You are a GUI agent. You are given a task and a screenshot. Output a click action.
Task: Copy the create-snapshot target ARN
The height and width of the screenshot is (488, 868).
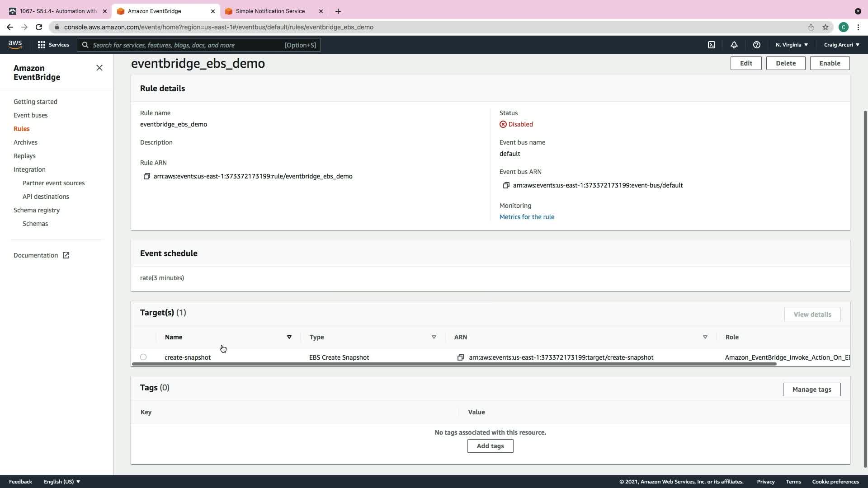(460, 357)
